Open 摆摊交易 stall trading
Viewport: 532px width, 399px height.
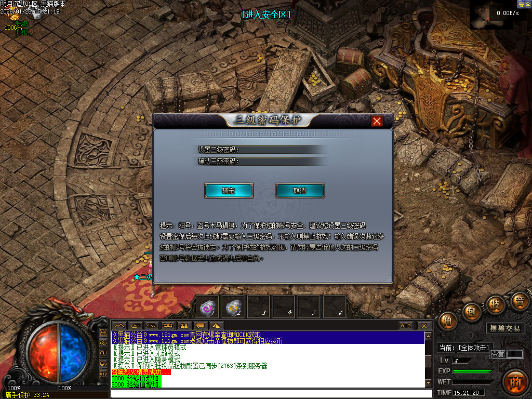click(x=505, y=328)
